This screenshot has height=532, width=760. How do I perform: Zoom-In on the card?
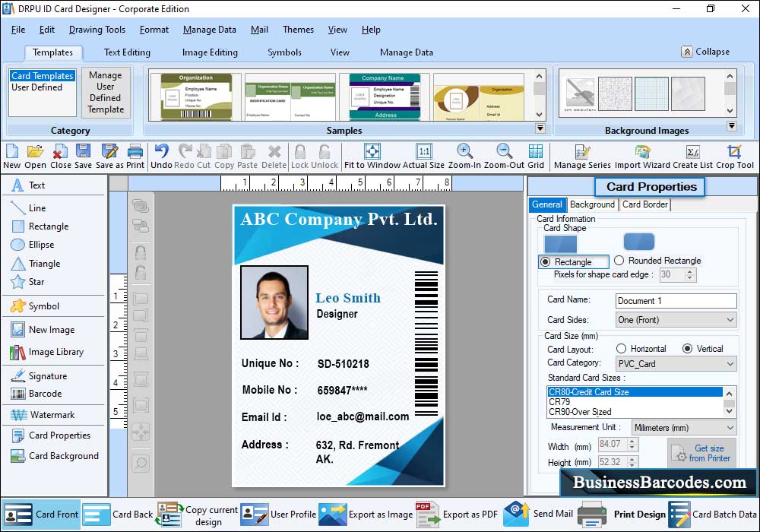click(464, 151)
